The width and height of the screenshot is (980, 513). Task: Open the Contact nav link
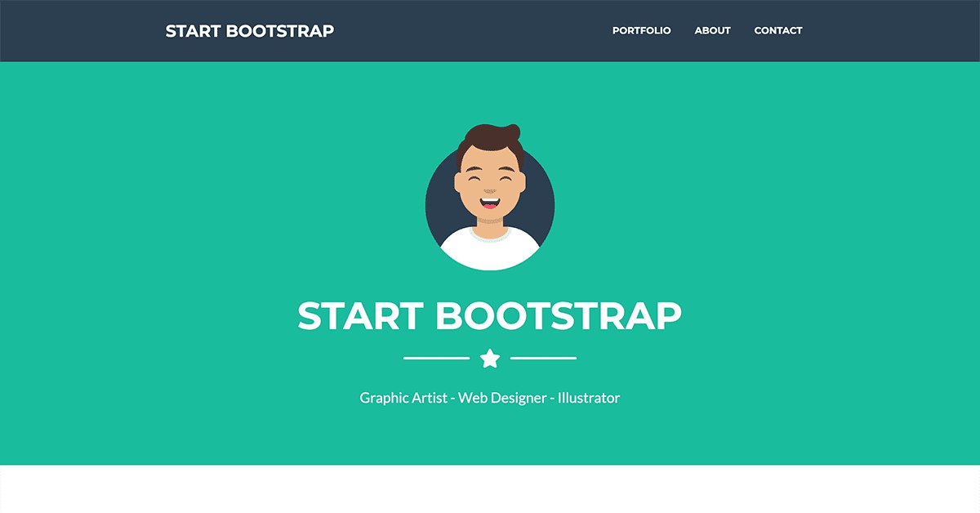pyautogui.click(x=778, y=30)
